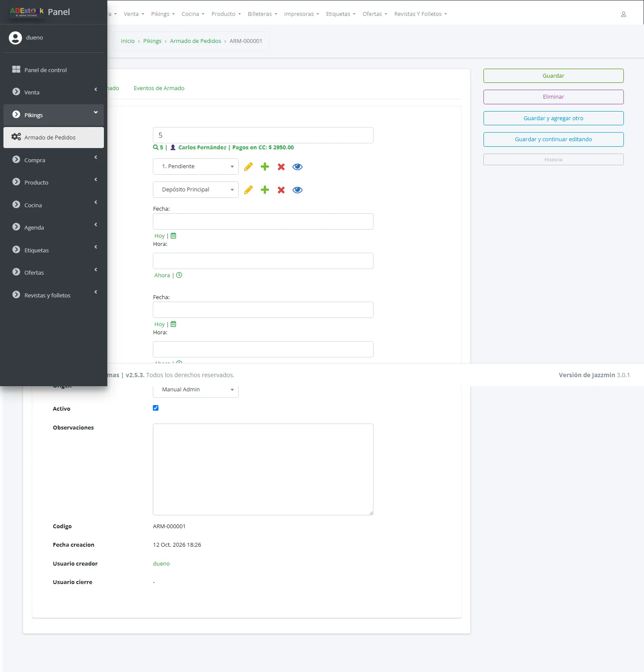Click the clock icon next to Ahora
Viewport: 644px width, 672px height.
[179, 275]
